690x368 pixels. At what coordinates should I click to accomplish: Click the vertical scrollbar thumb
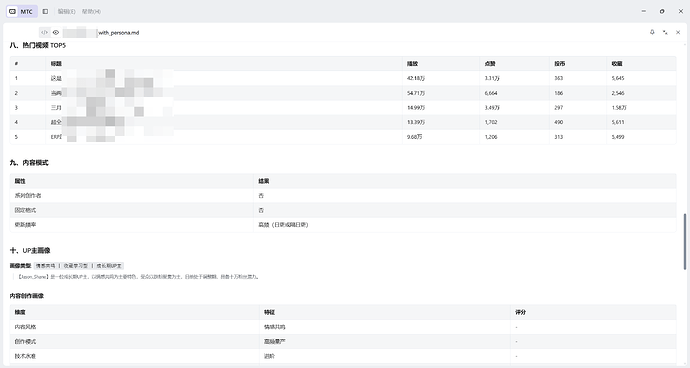[685, 241]
